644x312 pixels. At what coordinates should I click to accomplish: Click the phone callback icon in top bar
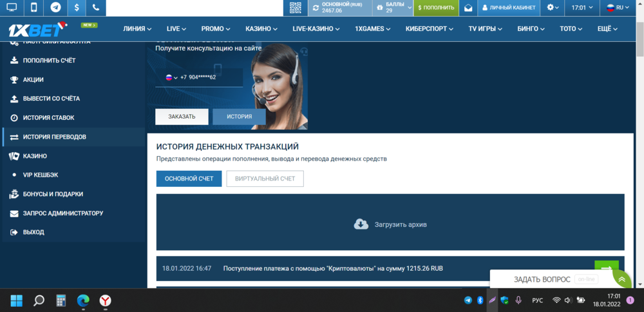(96, 7)
